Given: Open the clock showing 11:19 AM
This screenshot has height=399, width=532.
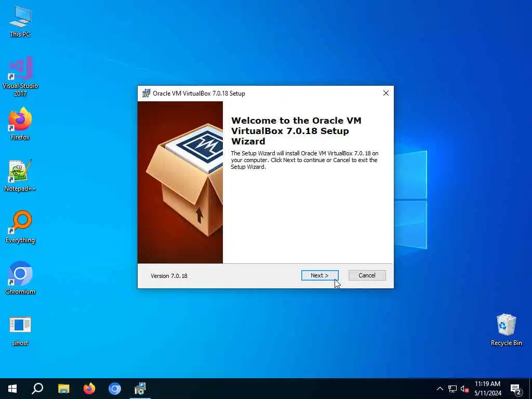Looking at the screenshot, I should click(487, 389).
